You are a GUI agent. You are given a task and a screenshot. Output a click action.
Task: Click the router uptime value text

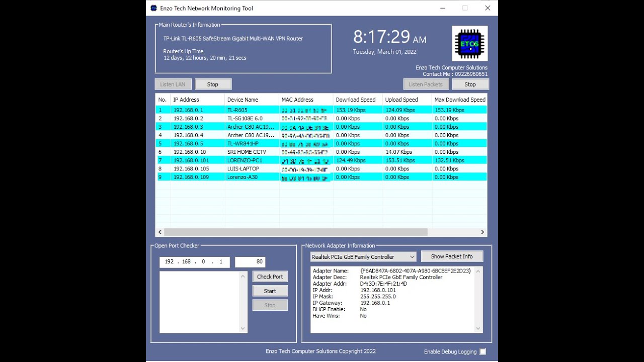point(205,58)
